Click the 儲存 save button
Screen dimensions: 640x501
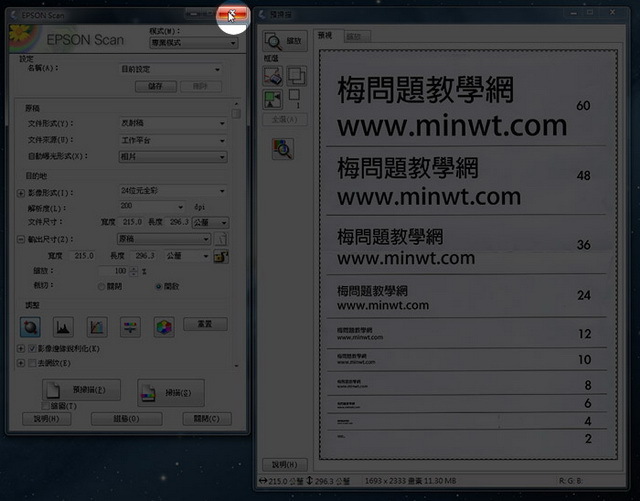click(x=156, y=86)
